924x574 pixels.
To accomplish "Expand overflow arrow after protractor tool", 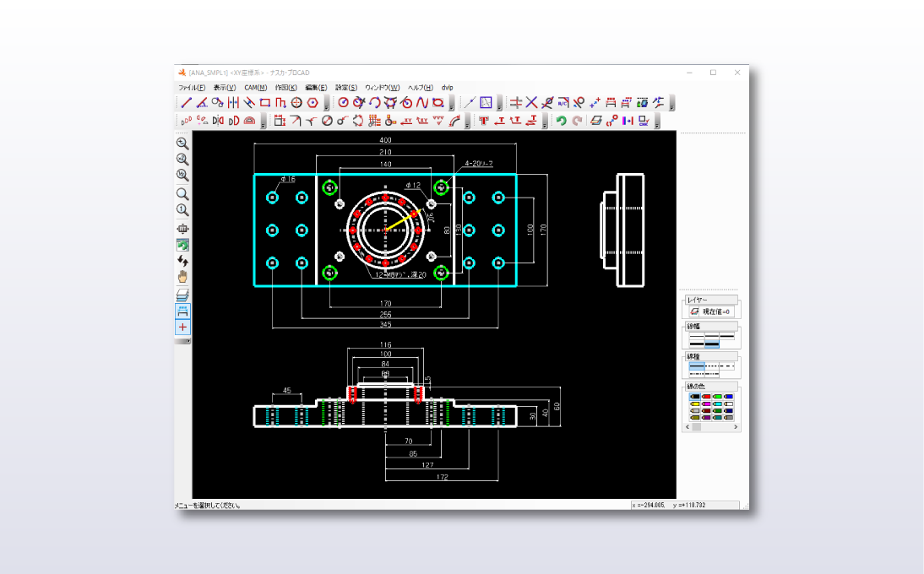I will (263, 122).
